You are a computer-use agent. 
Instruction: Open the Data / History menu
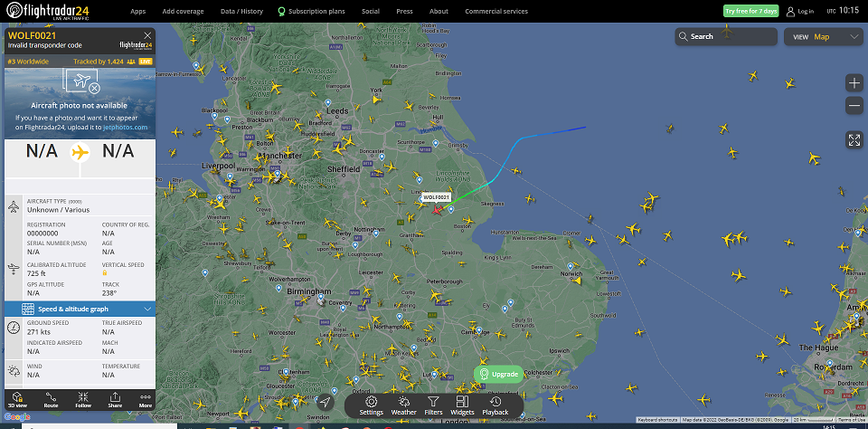pyautogui.click(x=241, y=11)
